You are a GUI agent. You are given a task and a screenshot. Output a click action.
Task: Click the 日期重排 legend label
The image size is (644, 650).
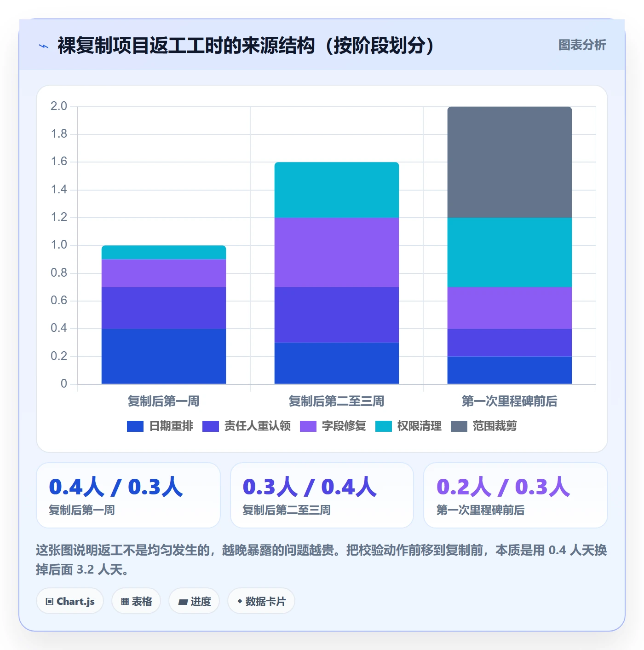[x=171, y=426]
